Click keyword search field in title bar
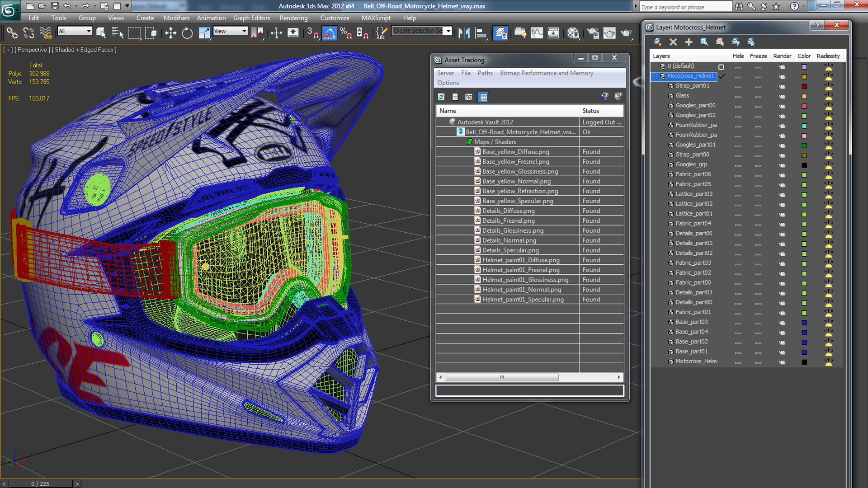The width and height of the screenshot is (868, 488). 685,7
